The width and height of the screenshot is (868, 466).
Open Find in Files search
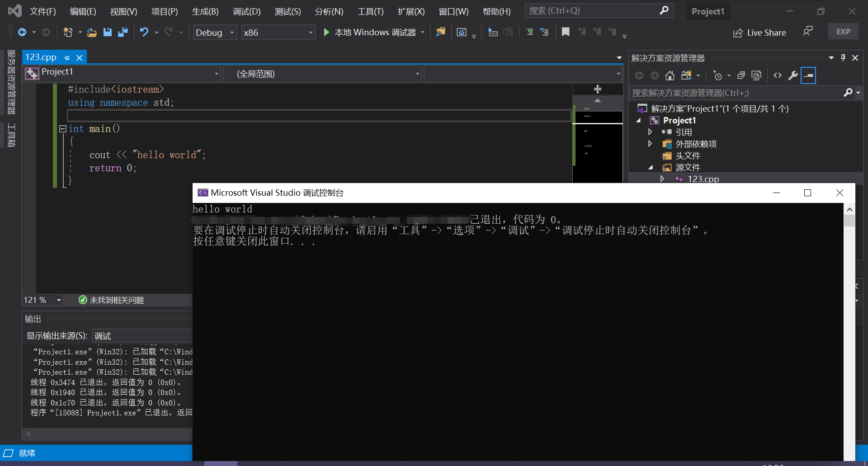pos(441,32)
